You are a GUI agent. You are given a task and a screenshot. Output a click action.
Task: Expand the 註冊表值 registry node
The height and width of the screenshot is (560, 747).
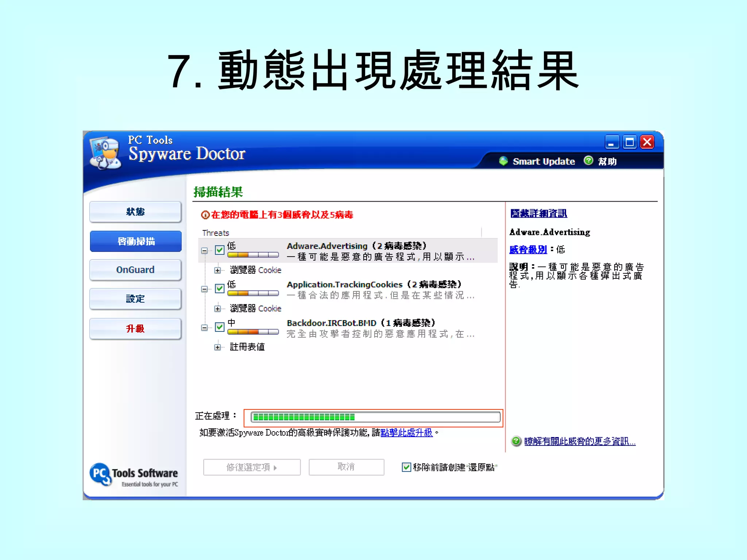point(217,347)
